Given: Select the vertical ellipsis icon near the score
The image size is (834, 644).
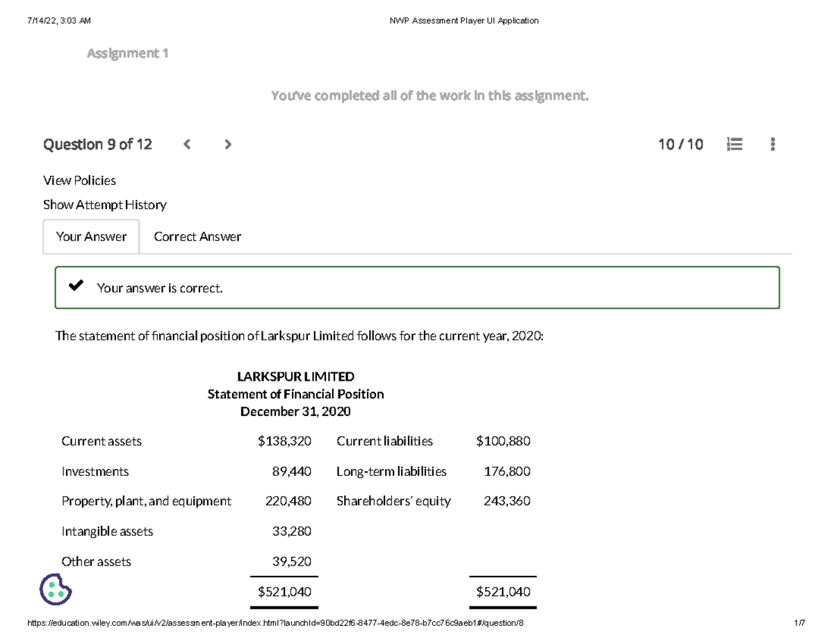Looking at the screenshot, I should click(771, 145).
